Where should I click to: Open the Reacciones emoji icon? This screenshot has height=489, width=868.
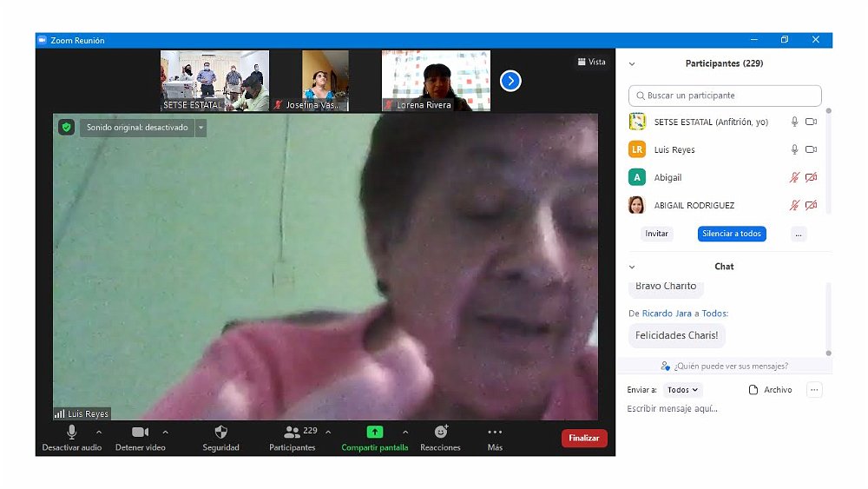(440, 432)
